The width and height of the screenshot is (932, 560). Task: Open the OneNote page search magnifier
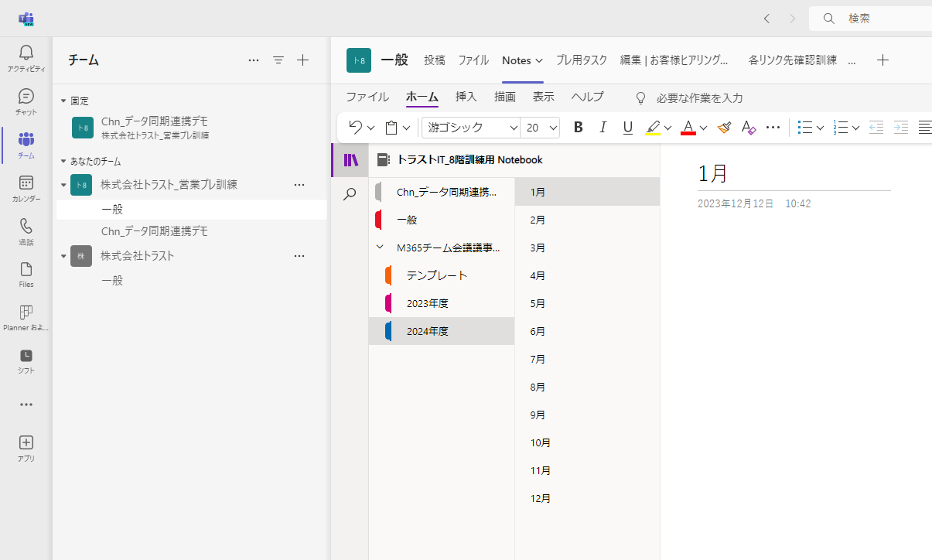click(350, 194)
